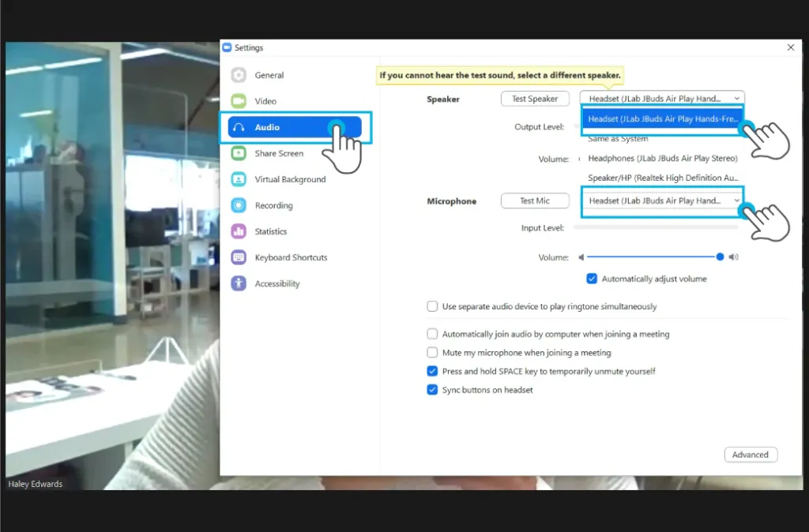This screenshot has width=809, height=532.
Task: Click the Test Mic button
Action: coord(535,200)
